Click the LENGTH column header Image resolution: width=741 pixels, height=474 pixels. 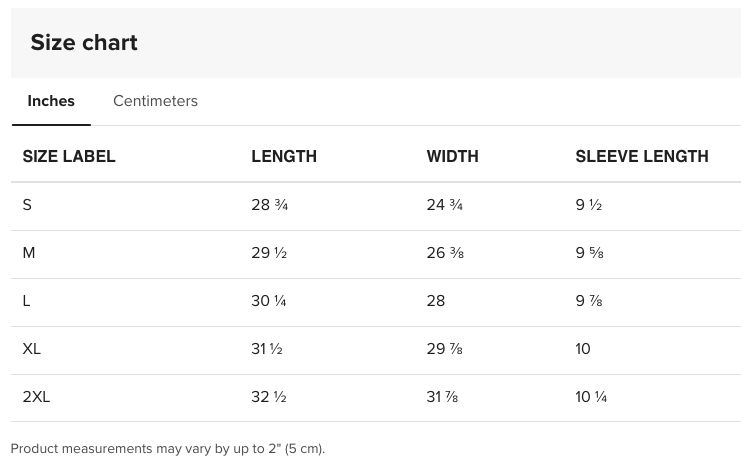(x=284, y=156)
